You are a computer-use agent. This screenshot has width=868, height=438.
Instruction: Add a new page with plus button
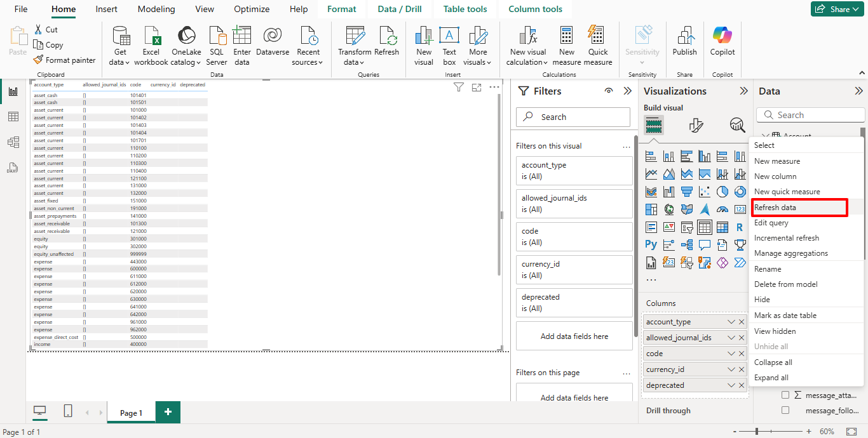click(168, 412)
